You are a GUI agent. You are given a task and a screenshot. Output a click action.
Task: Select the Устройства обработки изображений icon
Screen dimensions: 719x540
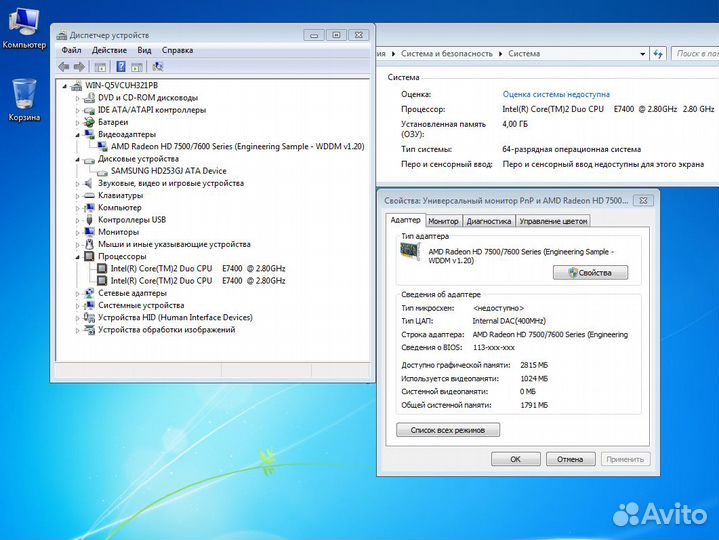(x=89, y=330)
